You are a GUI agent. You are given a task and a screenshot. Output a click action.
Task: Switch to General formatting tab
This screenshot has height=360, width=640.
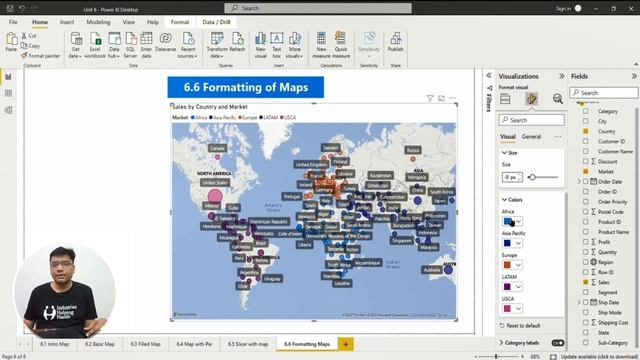point(531,137)
